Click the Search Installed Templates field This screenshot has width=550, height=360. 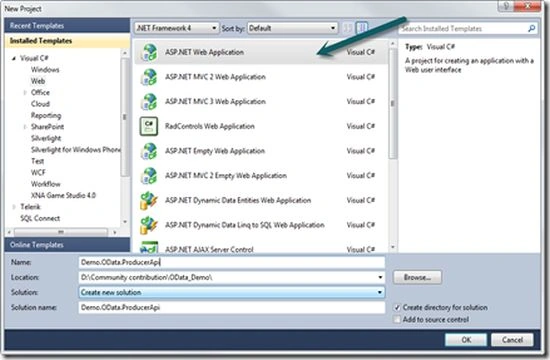(463, 29)
